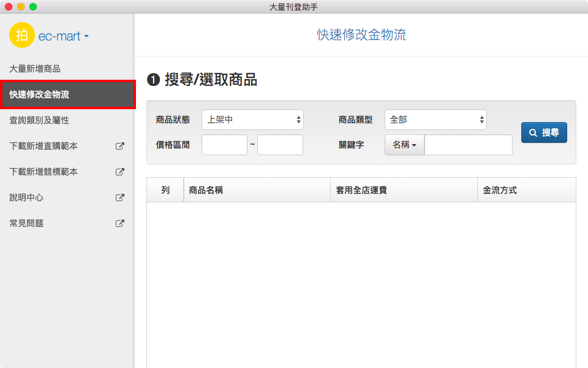Open the 商品類型 dropdown showing 全部
The width and height of the screenshot is (588, 368).
coord(435,120)
